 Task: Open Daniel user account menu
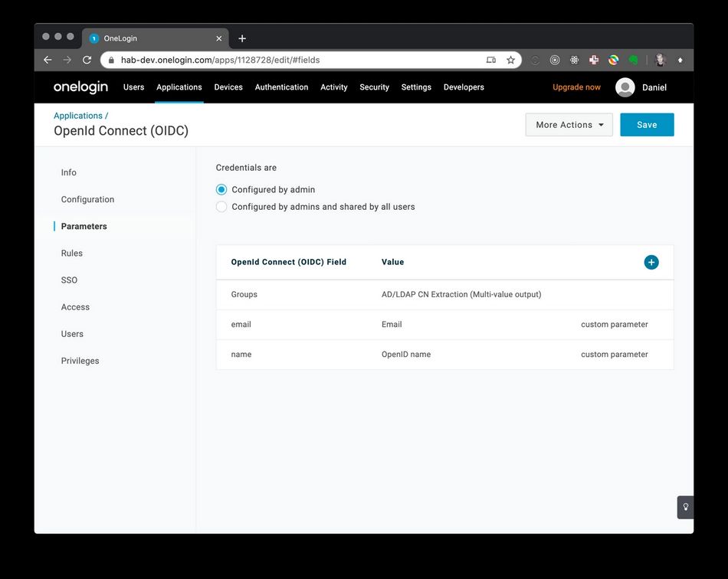tap(654, 87)
